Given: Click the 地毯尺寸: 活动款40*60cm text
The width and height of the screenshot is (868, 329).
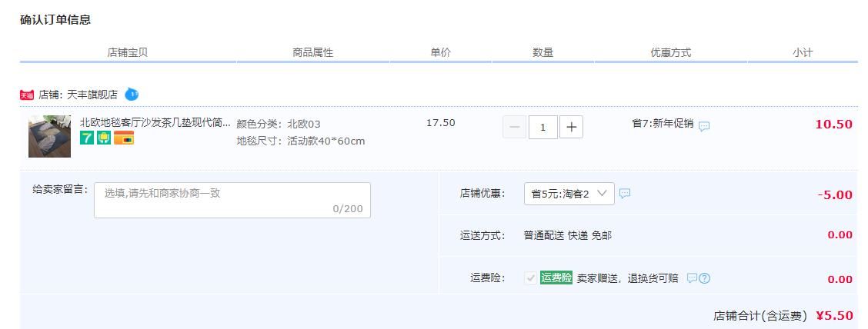Looking at the screenshot, I should click(x=301, y=141).
